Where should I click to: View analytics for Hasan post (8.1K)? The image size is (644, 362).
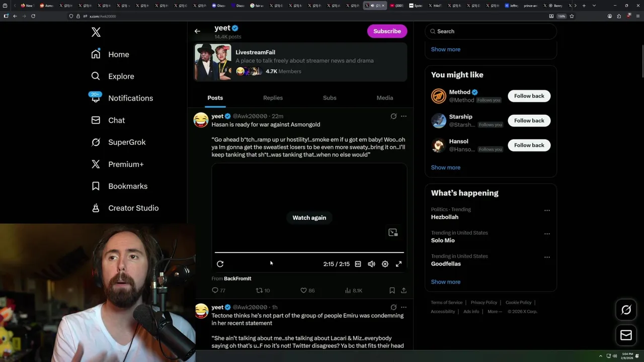point(353,290)
